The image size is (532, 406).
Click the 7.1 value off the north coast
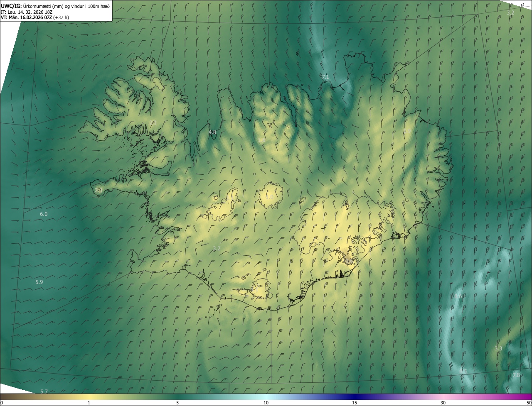click(x=325, y=77)
